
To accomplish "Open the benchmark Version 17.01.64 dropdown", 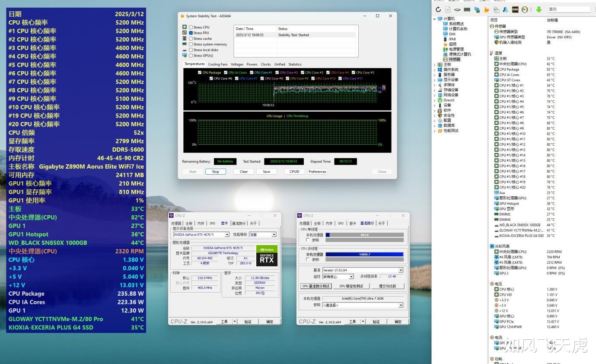I will coord(400,270).
